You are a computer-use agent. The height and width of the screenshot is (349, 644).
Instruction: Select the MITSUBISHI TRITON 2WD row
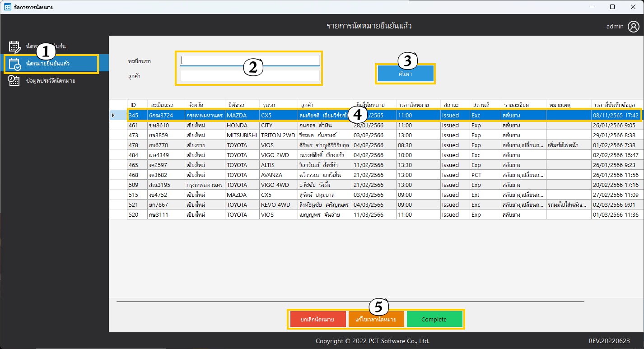pos(244,135)
